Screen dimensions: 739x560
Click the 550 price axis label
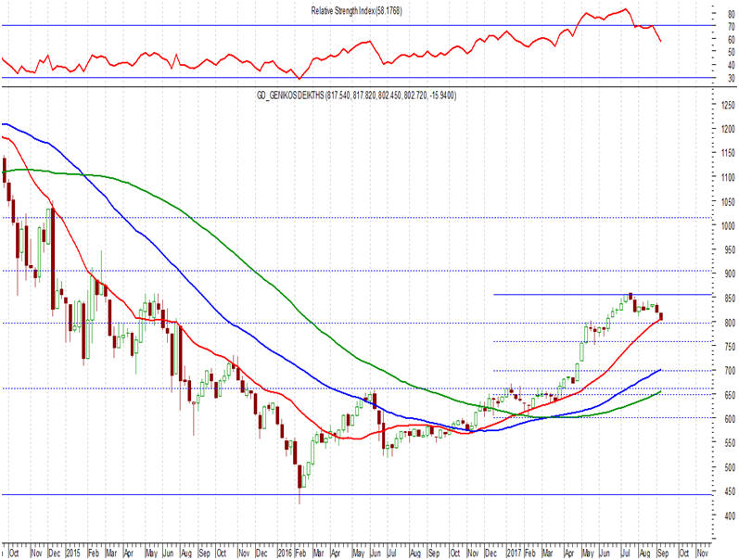pyautogui.click(x=730, y=443)
